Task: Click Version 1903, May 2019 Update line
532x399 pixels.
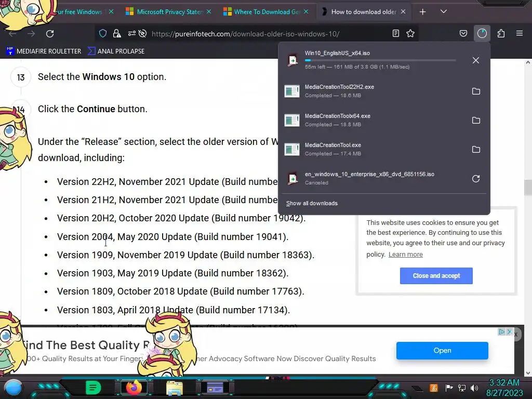Action: point(172,273)
